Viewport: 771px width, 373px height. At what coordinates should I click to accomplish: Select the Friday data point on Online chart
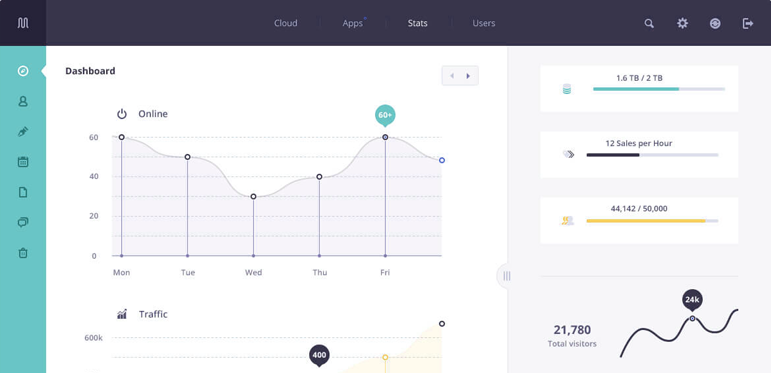[385, 137]
